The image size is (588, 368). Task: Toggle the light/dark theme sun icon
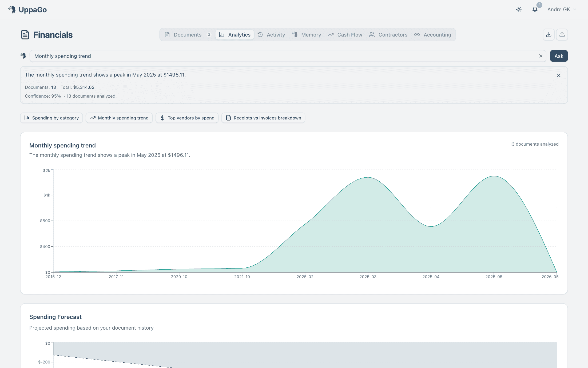coord(519,10)
